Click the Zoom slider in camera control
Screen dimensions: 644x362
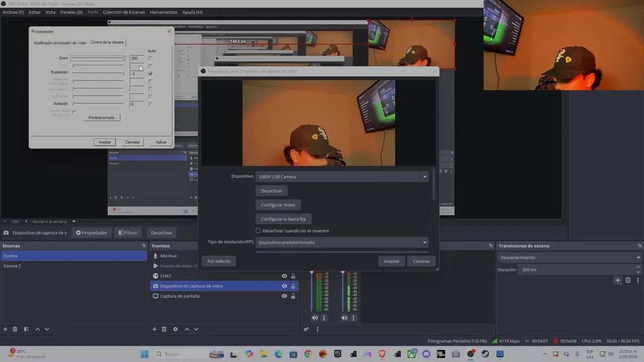98,58
